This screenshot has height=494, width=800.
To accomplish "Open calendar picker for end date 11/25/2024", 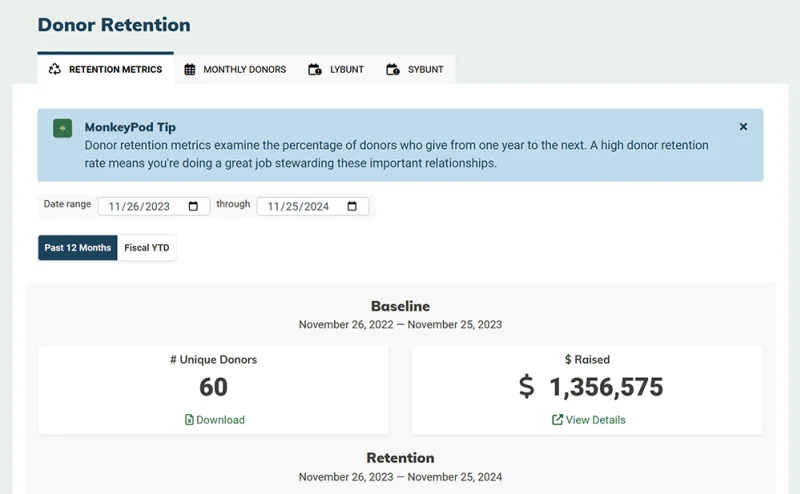I will (x=352, y=206).
